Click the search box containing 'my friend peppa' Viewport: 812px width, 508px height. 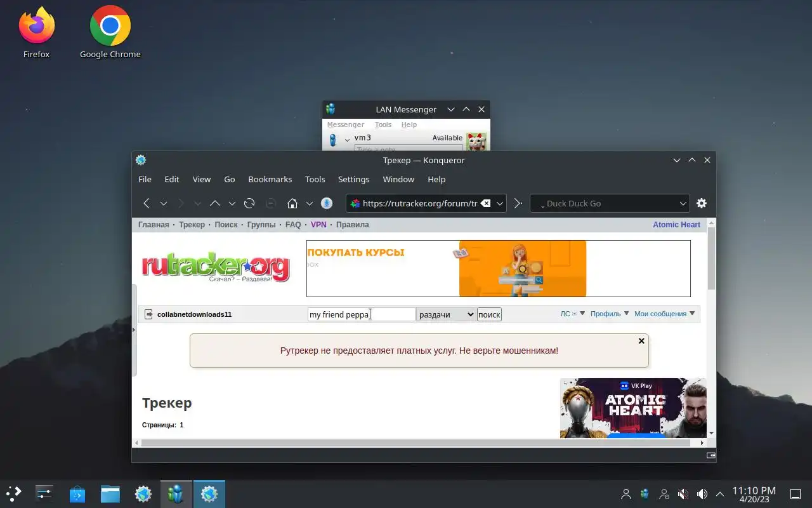click(x=361, y=314)
